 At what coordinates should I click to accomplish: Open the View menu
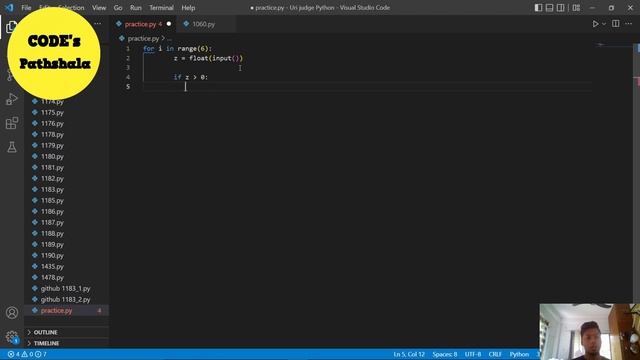tap(99, 8)
